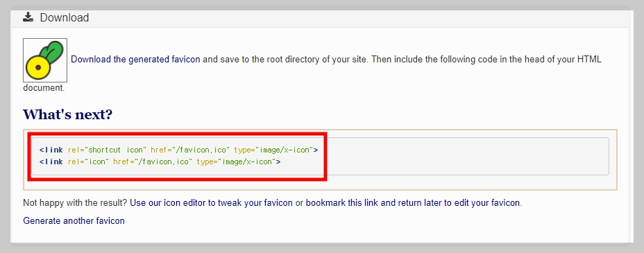Click 'Generate another favicon' link
The image size is (644, 253).
[74, 220]
